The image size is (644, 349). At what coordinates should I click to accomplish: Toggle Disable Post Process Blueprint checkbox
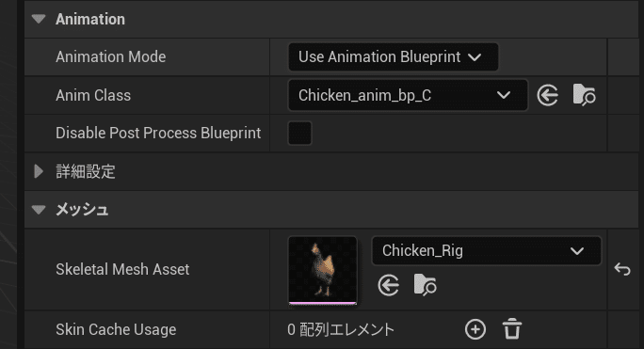[x=299, y=133]
